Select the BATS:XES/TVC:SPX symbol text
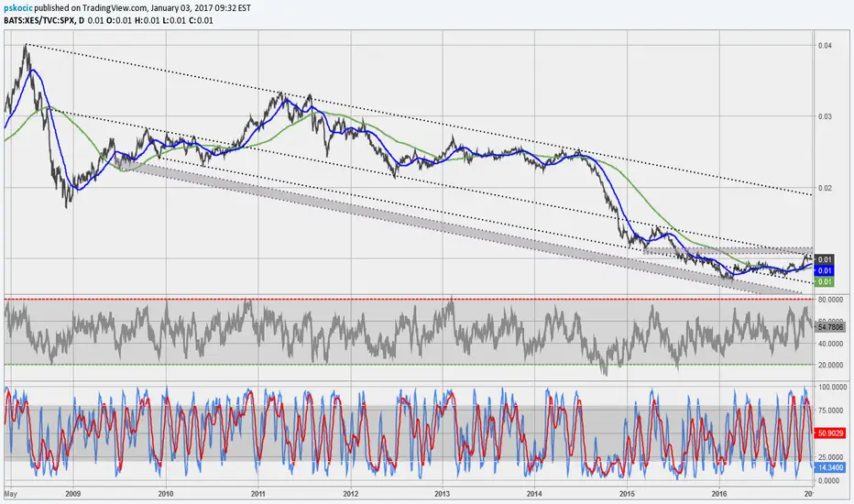 [38, 21]
